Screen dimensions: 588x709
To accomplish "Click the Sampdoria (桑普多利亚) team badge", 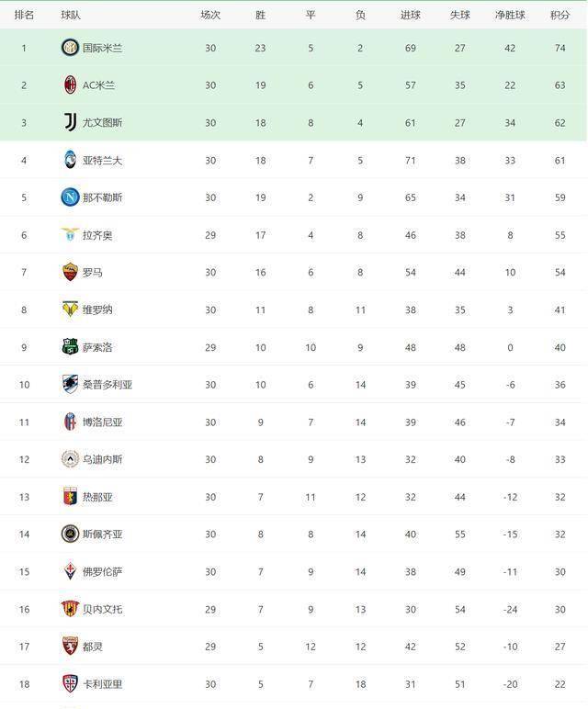I will (x=70, y=384).
